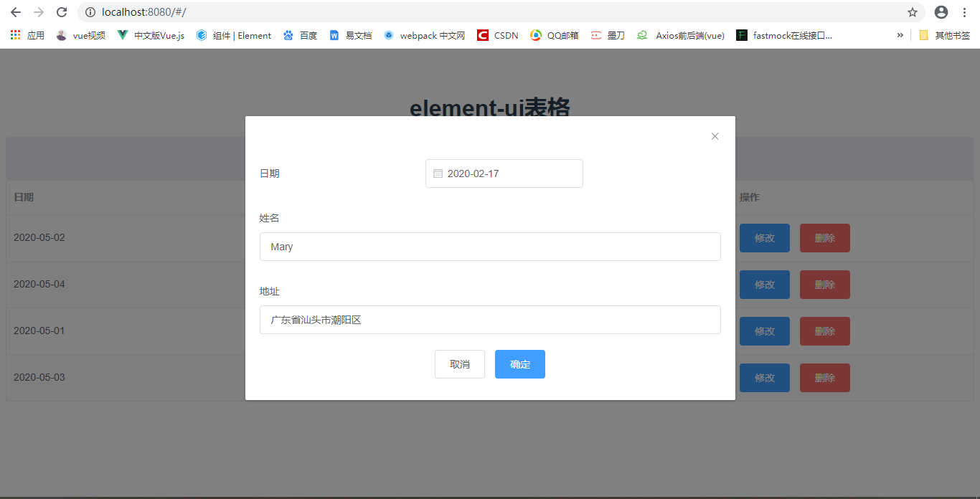Click the 应用 apps grid icon
980x499 pixels.
(16, 34)
